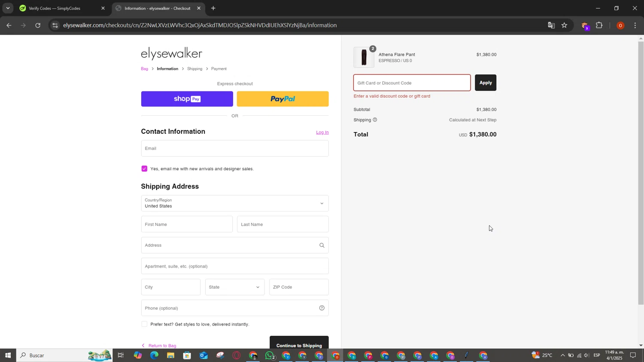
Task: Expand the State dropdown
Action: pyautogui.click(x=235, y=287)
